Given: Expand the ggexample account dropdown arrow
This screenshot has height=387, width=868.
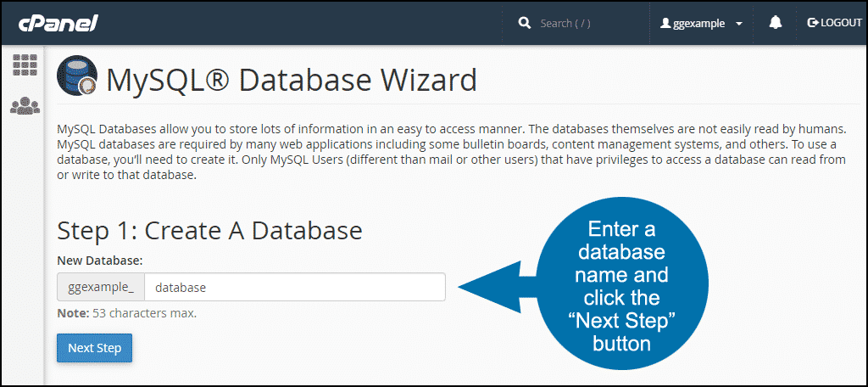Looking at the screenshot, I should coord(739,24).
